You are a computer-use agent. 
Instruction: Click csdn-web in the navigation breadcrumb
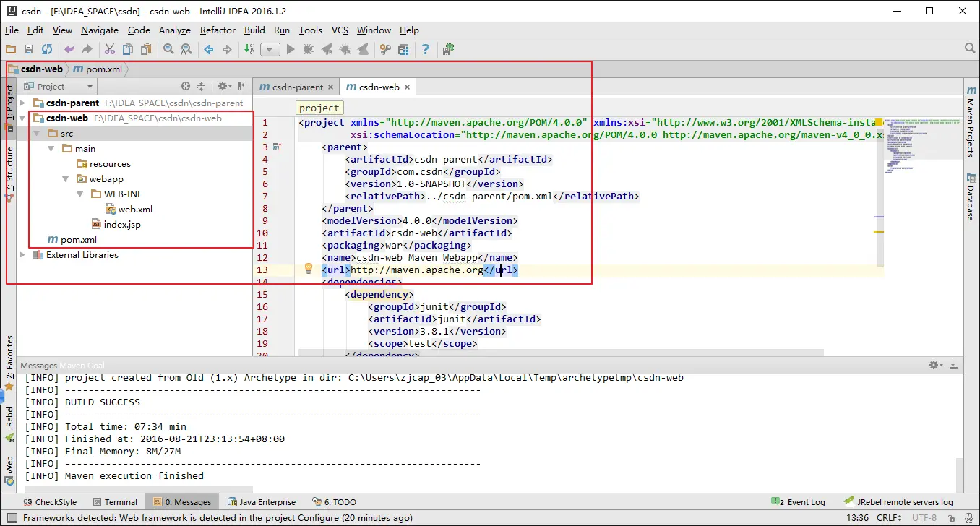click(35, 69)
